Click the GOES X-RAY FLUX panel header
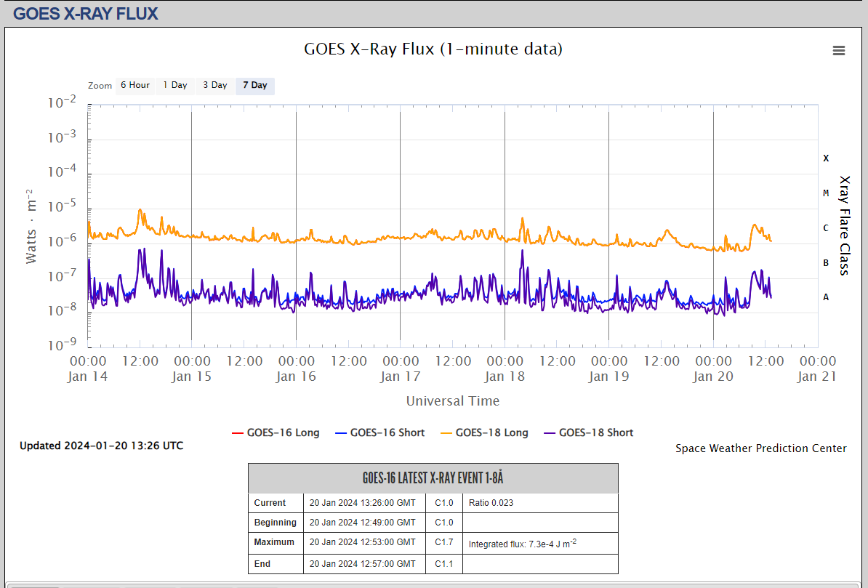 tap(86, 13)
